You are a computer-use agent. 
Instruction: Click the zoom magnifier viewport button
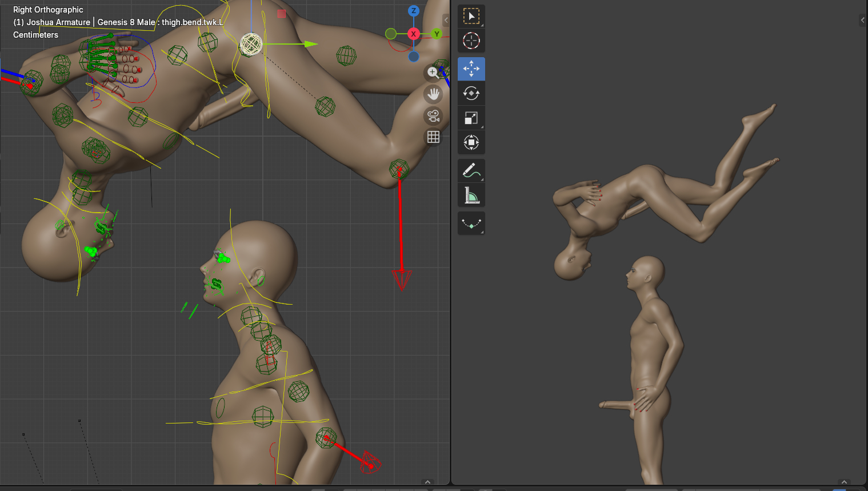click(x=433, y=73)
